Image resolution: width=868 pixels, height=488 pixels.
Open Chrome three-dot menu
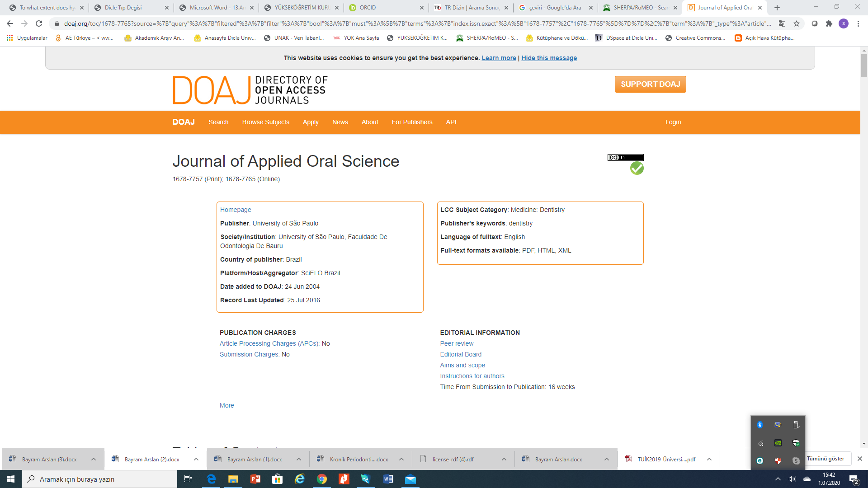pyautogui.click(x=858, y=23)
